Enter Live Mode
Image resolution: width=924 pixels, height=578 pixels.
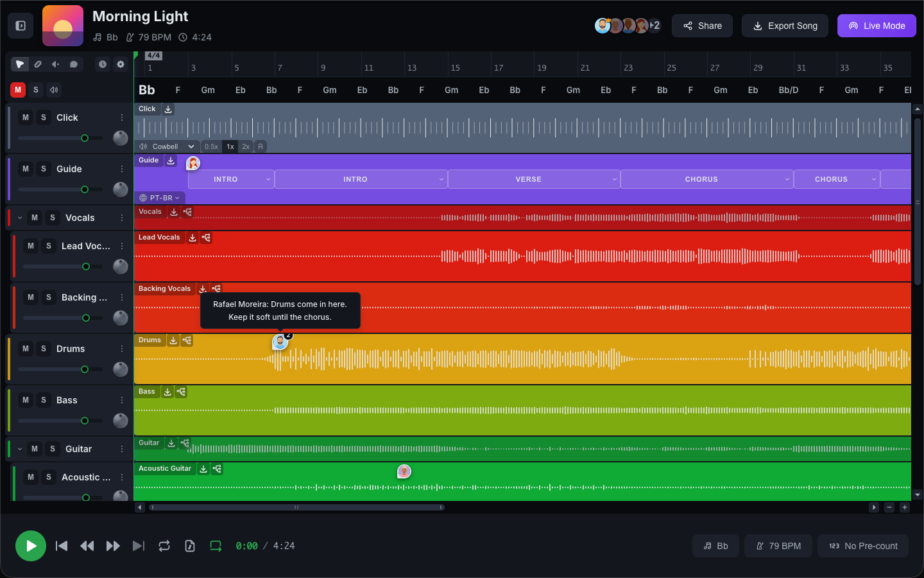pos(877,26)
